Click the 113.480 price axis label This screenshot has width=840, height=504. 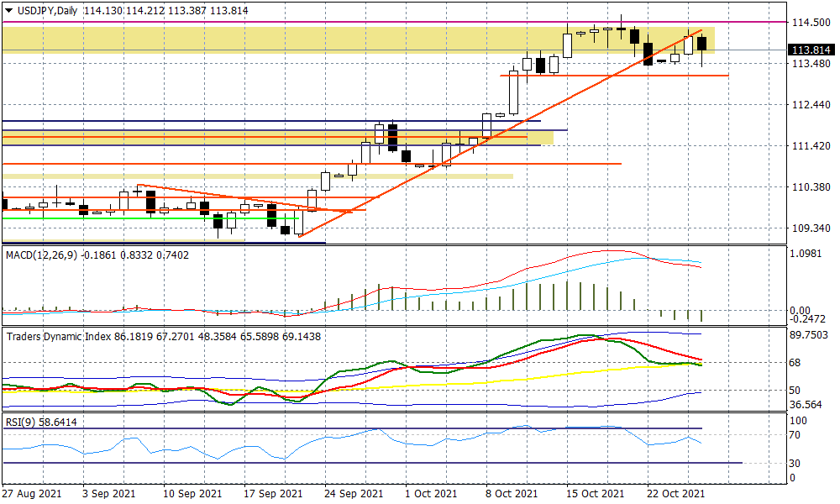811,64
